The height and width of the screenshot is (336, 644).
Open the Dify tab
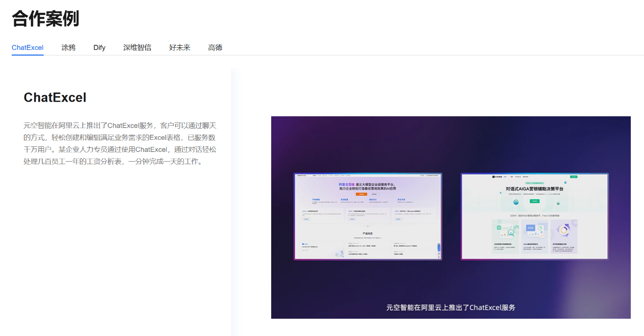point(100,47)
